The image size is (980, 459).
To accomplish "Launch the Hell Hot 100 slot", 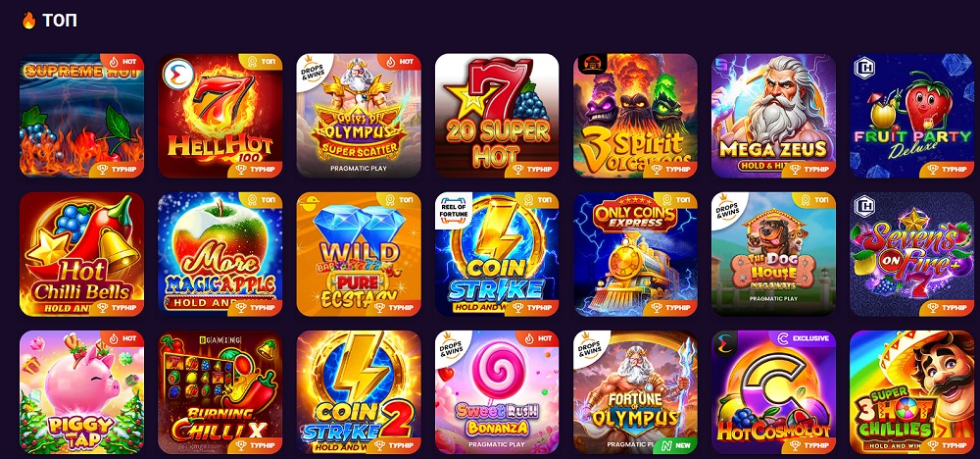I will click(220, 116).
